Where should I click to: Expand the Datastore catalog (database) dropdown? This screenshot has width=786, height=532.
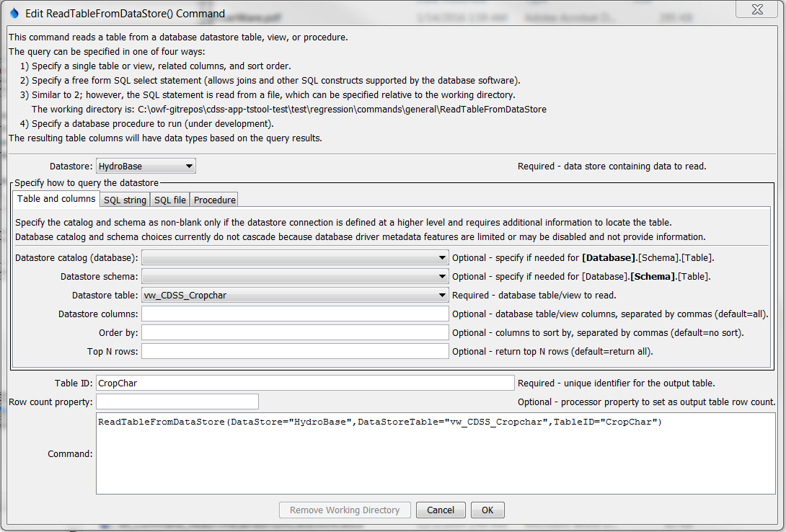coord(441,257)
